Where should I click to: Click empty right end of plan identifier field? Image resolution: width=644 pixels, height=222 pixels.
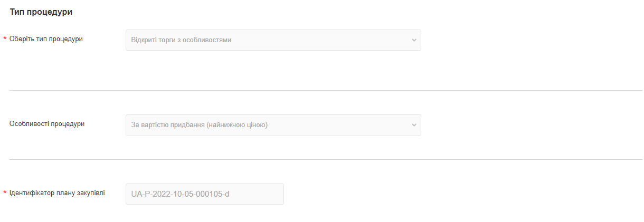click(x=264, y=194)
